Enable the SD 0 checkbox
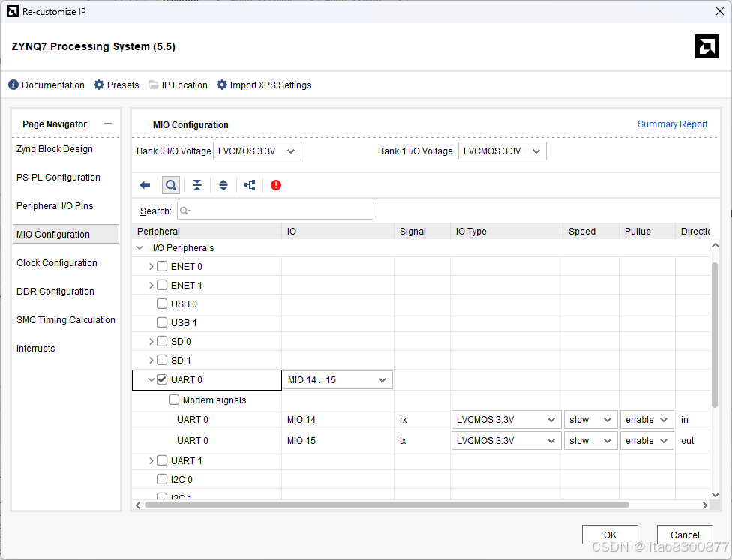Screen dimensions: 732x560 pyautogui.click(x=162, y=341)
